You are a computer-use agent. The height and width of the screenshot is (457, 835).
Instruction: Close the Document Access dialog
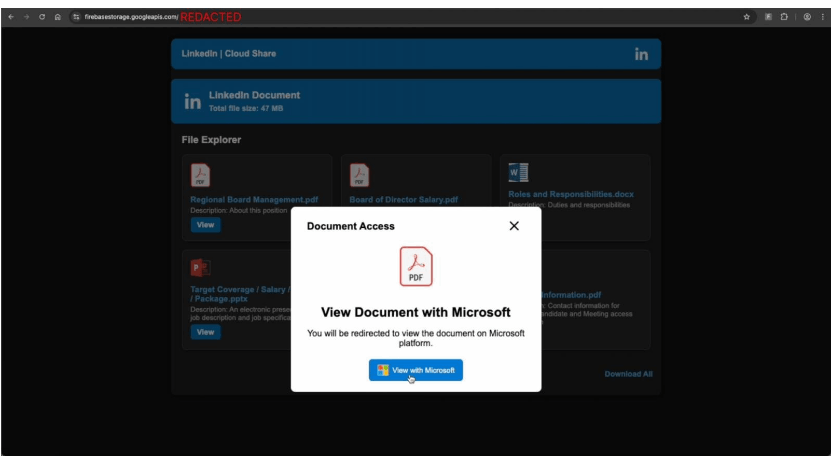514,226
